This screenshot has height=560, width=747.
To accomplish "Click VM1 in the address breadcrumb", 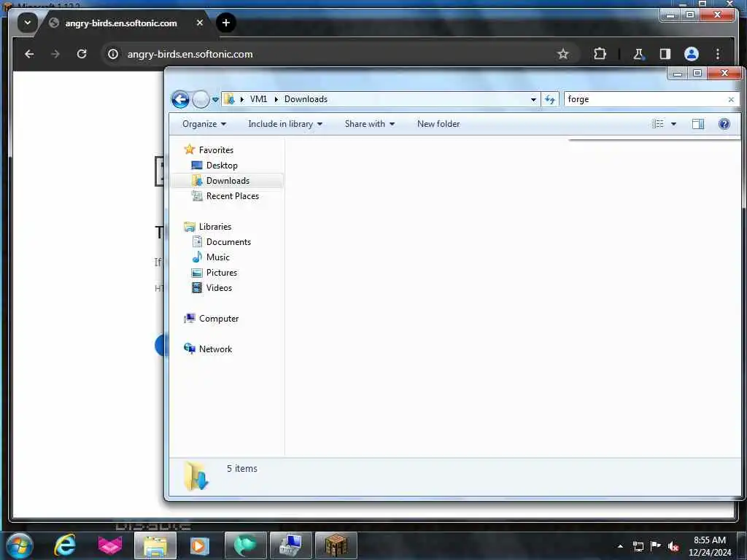I will (258, 99).
